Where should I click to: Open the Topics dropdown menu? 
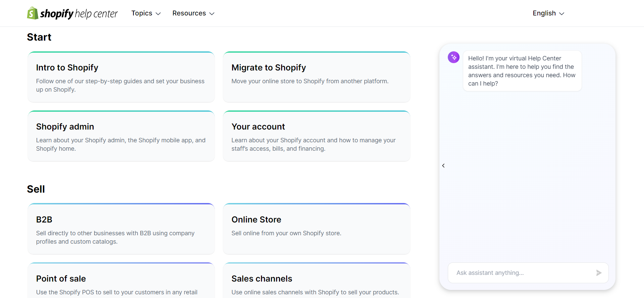pyautogui.click(x=146, y=13)
